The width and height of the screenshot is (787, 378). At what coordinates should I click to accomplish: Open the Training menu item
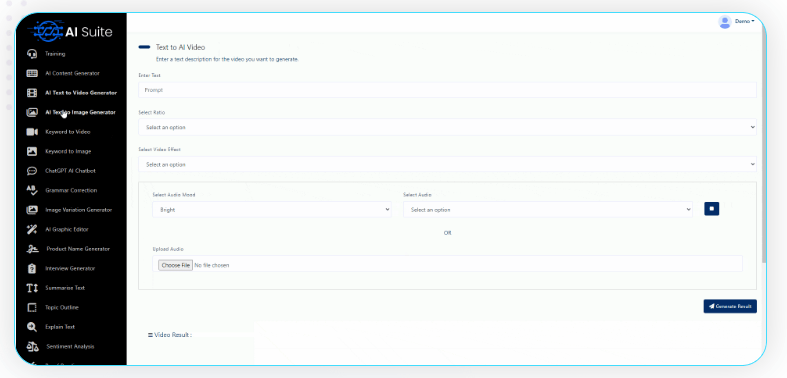click(x=55, y=54)
